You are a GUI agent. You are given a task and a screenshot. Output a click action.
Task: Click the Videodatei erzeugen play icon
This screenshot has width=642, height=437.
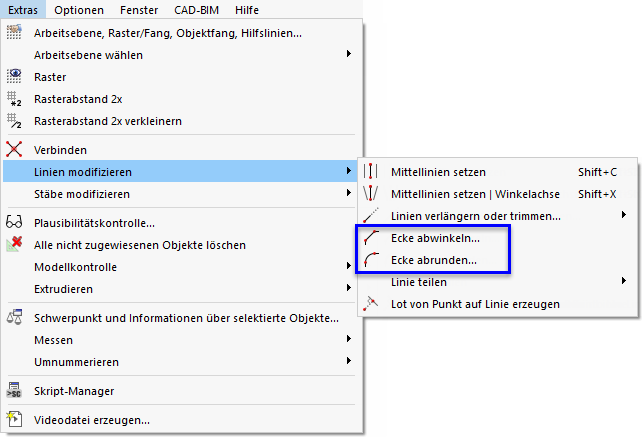click(14, 420)
